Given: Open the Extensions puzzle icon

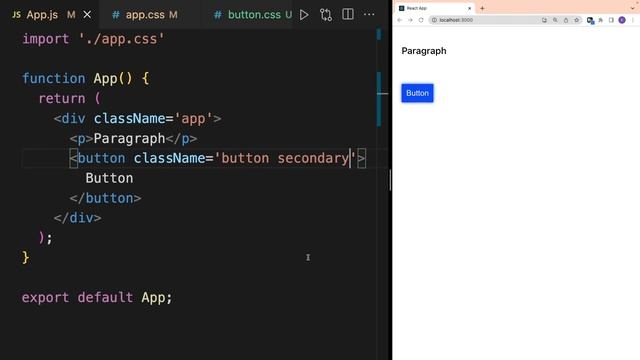Looking at the screenshot, I should click(600, 20).
